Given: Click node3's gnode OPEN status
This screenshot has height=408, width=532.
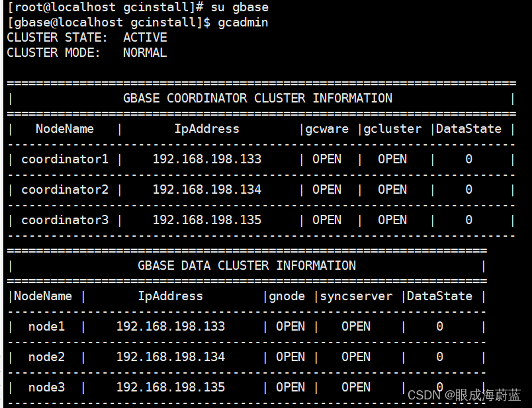Looking at the screenshot, I should click(290, 388).
